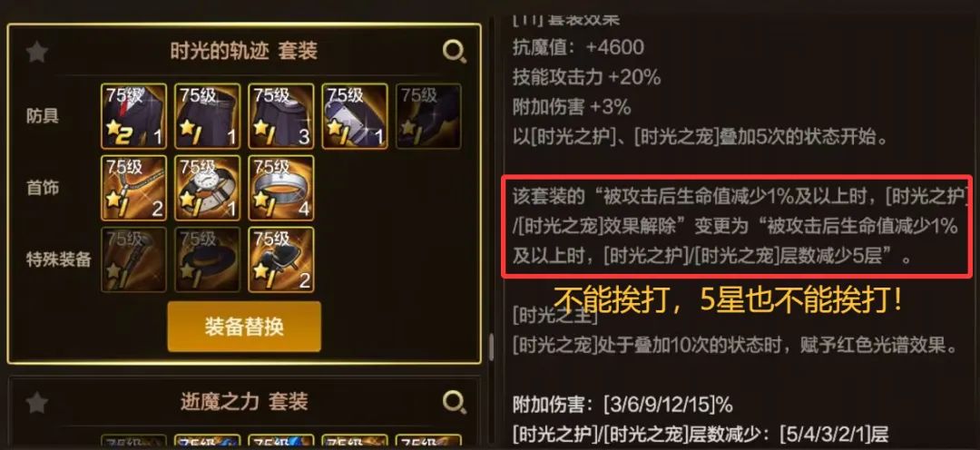Toggle favorite star for 时光的轨迹 套装
Screen dimensions: 980x450
pos(37,52)
